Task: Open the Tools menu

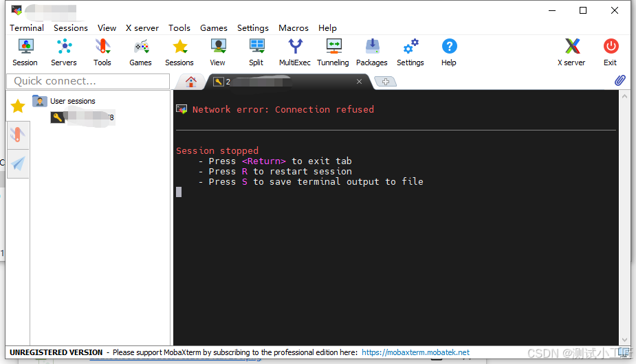Action: pos(179,28)
